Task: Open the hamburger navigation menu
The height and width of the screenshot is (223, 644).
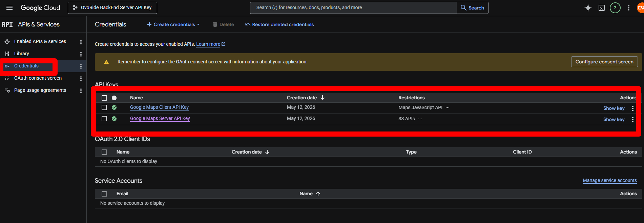Action: pos(9,7)
